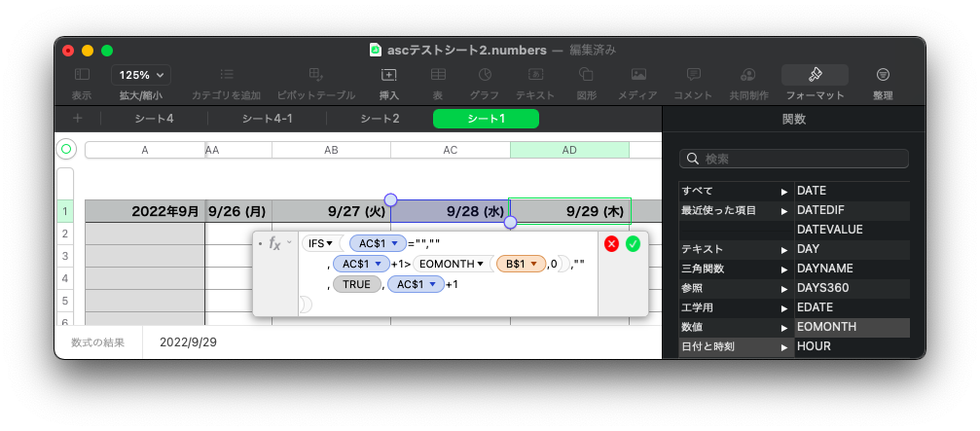Select 数値 function category

pyautogui.click(x=737, y=327)
